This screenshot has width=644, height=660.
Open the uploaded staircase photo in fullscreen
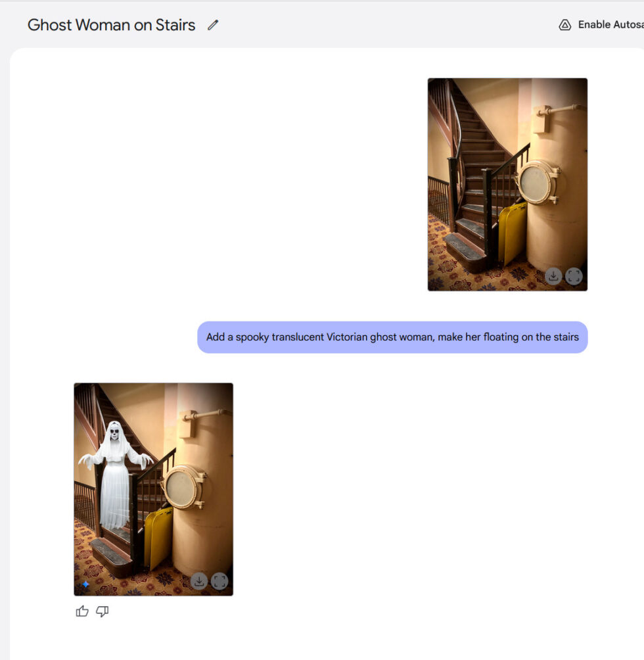[573, 277]
